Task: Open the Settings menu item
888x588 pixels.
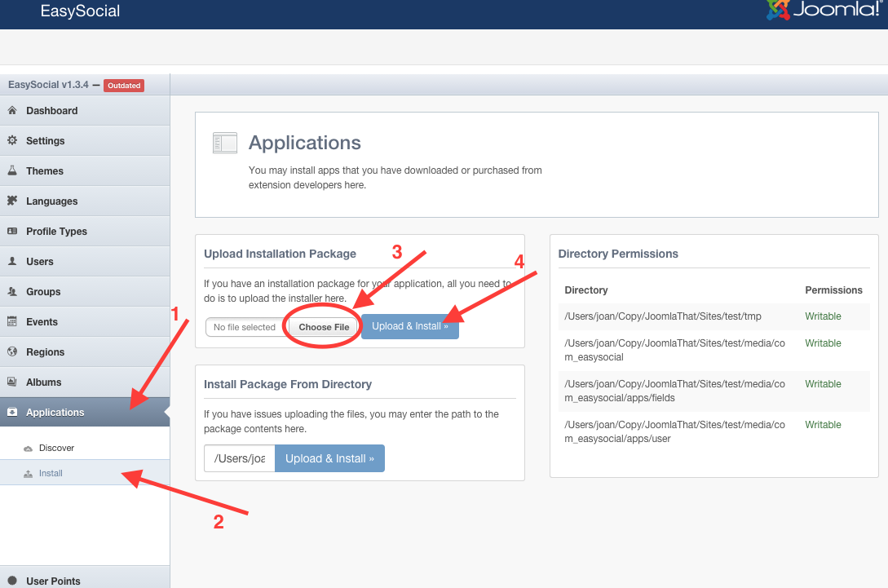Action: tap(85, 140)
